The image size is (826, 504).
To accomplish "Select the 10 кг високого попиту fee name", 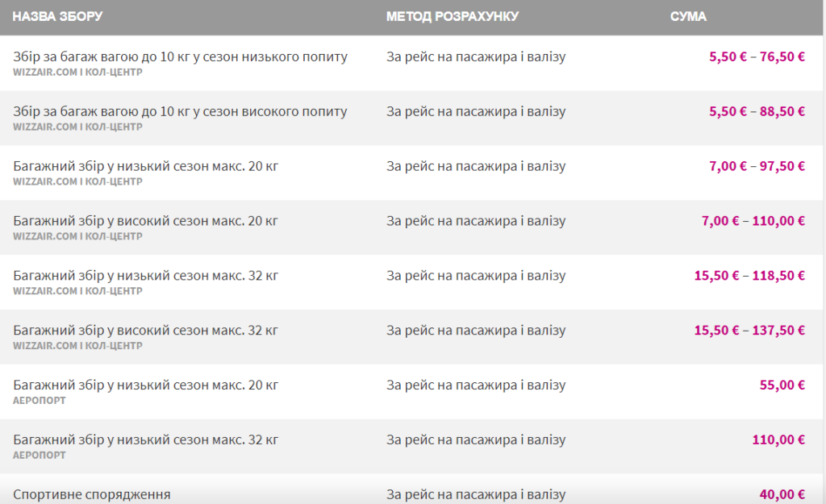I will click(180, 111).
